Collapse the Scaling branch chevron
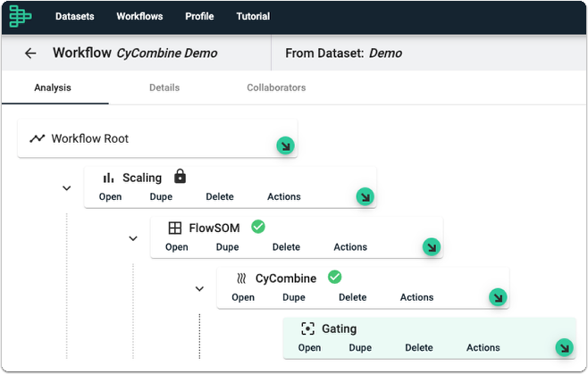This screenshot has width=588, height=374. pos(66,188)
